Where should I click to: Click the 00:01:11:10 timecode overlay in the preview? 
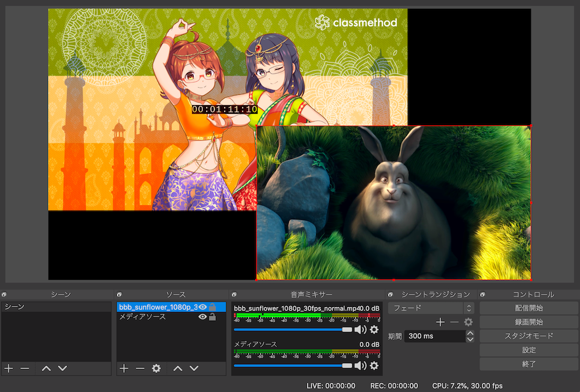coord(225,109)
